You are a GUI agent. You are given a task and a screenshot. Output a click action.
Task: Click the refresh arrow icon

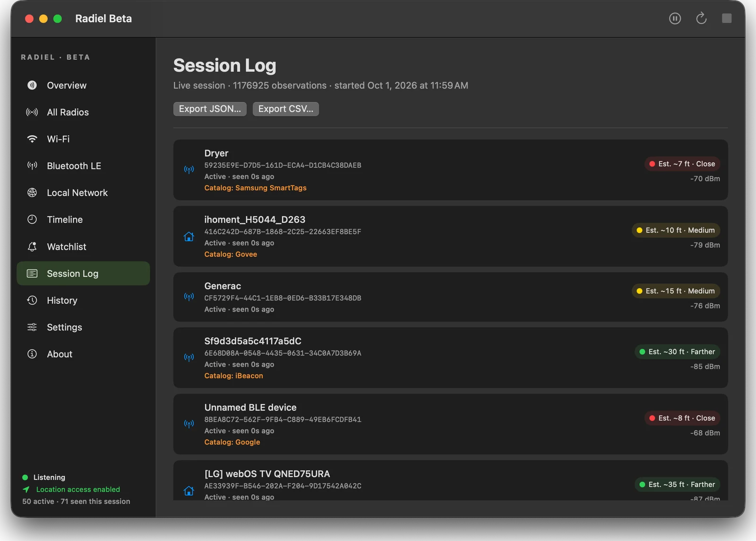[701, 18]
